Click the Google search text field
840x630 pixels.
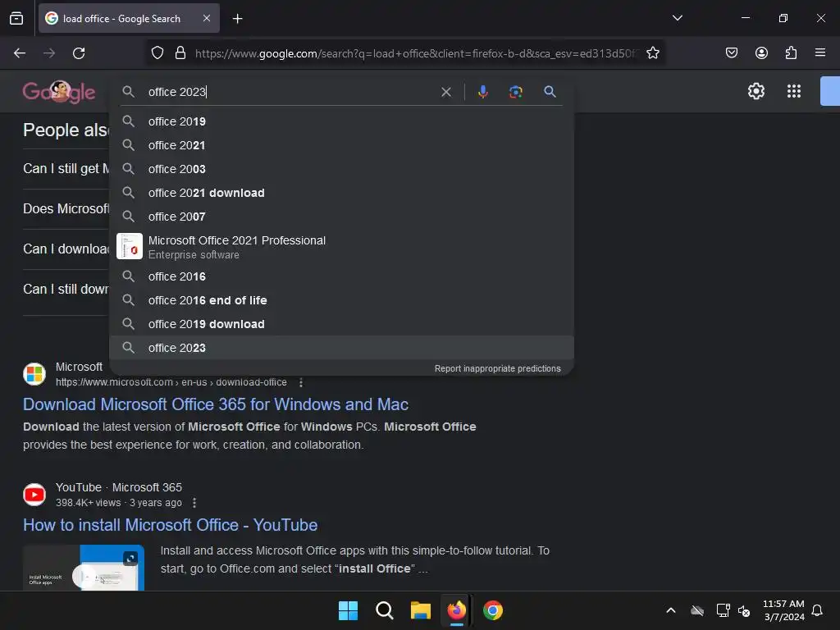(290, 92)
